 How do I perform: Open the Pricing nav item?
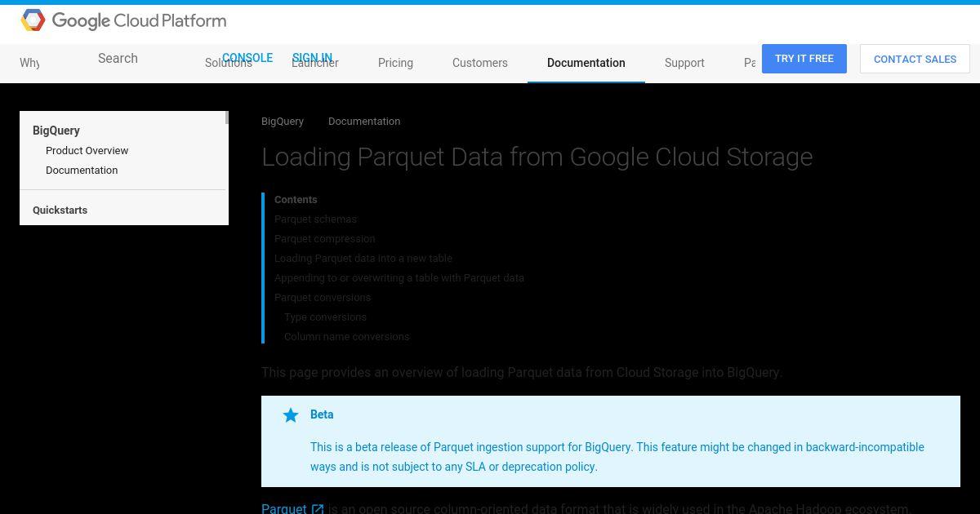395,63
